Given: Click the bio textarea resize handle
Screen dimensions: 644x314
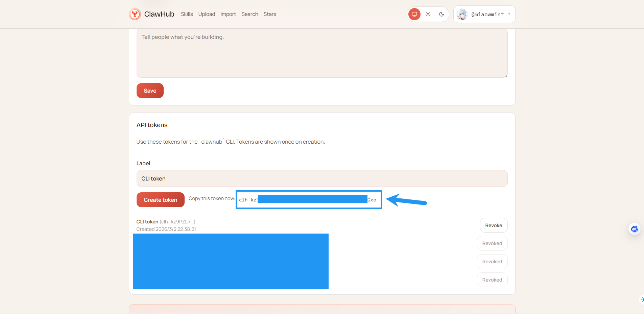Looking at the screenshot, I should coord(505,76).
